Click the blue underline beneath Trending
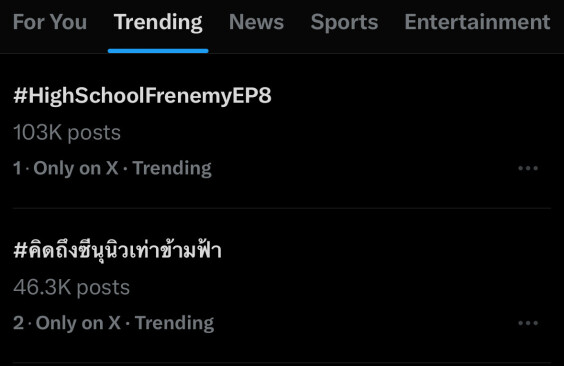 pos(158,51)
